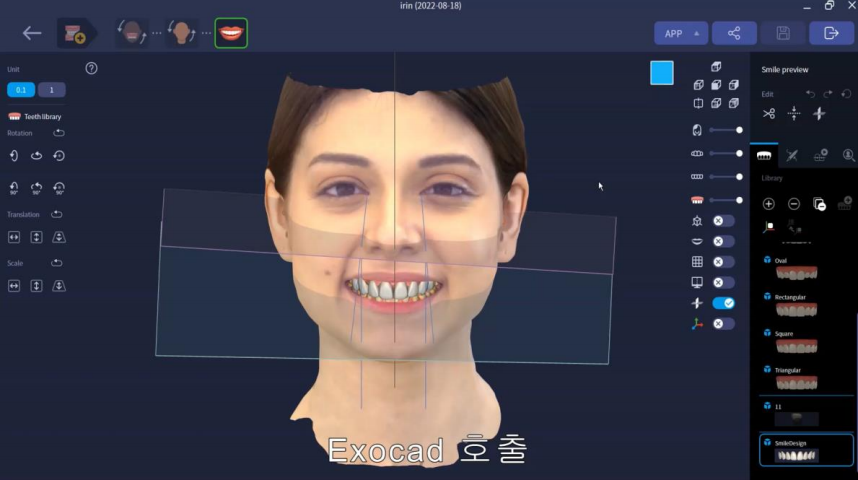
Task: Undo the last edit
Action: (x=810, y=94)
